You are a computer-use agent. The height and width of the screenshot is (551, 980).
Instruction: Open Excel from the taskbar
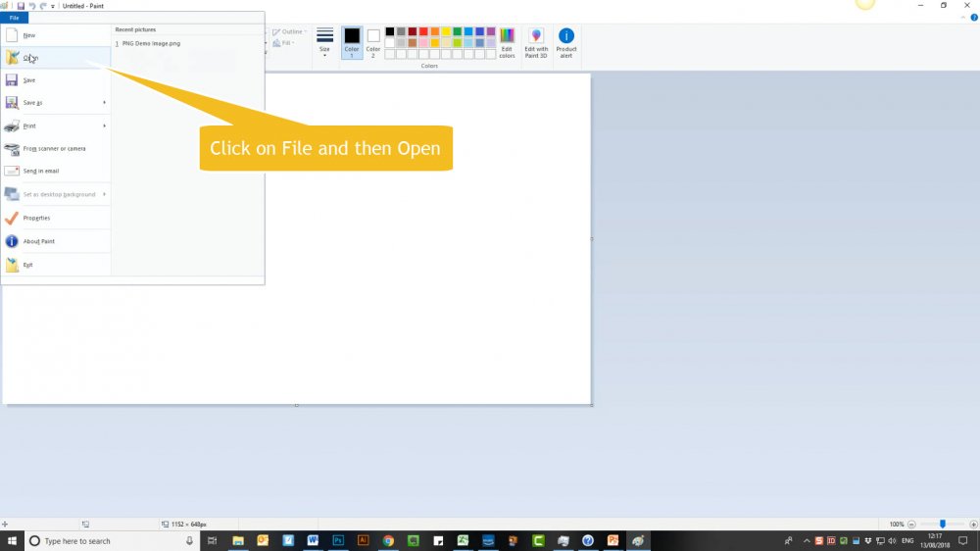(464, 541)
